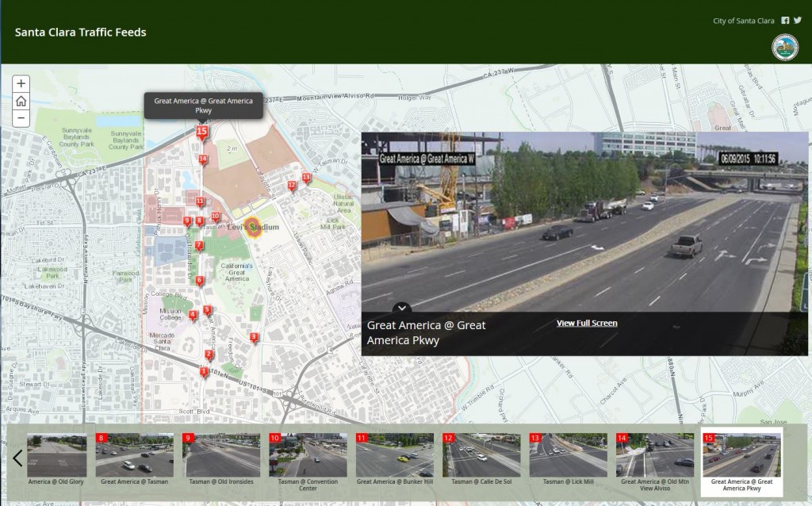Viewport: 812px width, 506px height.
Task: Zoom out on the map
Action: click(21, 118)
